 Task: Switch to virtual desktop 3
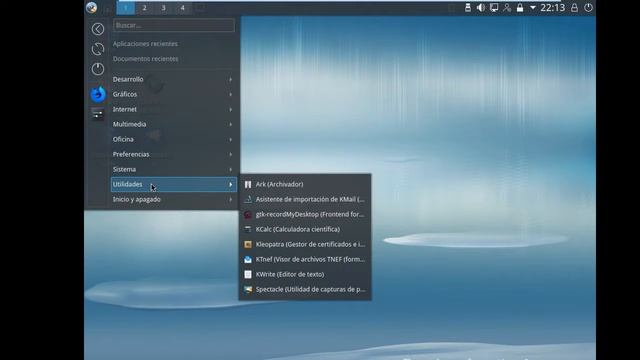click(163, 8)
